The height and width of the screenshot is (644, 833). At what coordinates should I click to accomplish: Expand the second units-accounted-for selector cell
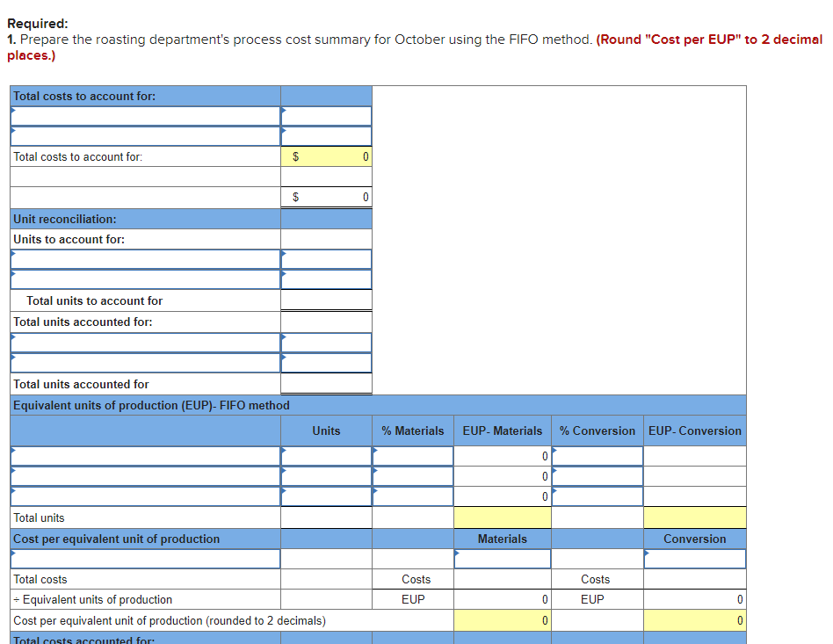point(145,362)
